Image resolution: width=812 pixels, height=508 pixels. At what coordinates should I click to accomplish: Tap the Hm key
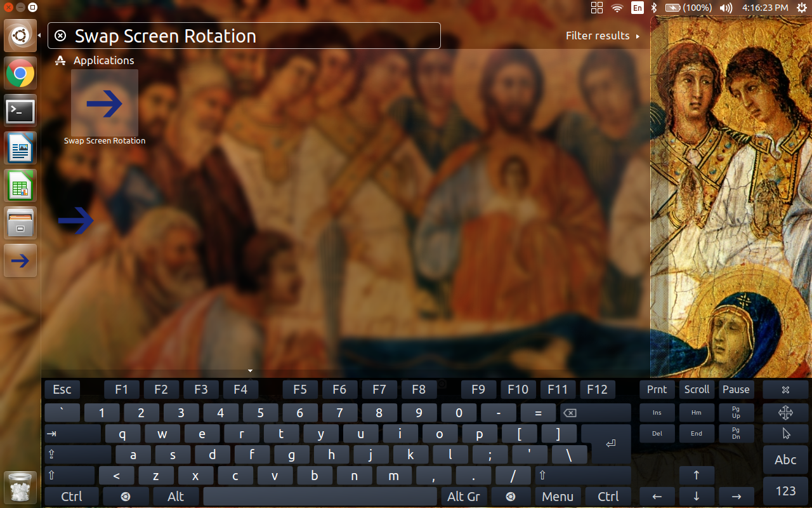pos(697,413)
